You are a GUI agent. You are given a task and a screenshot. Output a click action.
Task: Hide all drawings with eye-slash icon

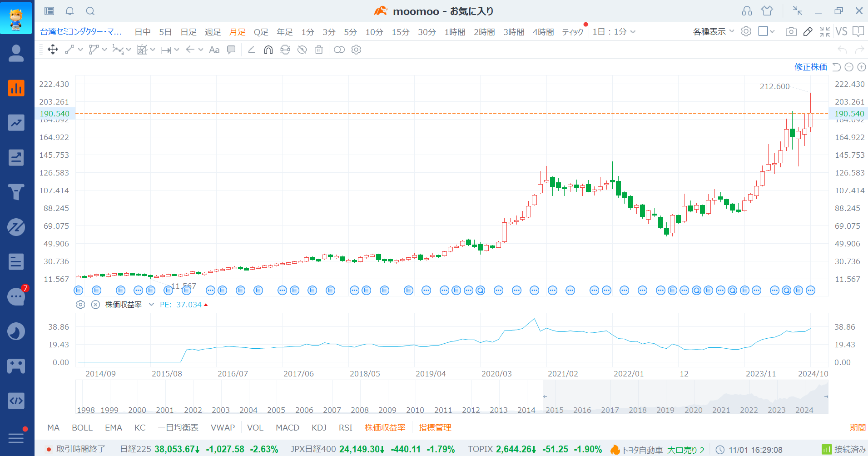coord(302,50)
